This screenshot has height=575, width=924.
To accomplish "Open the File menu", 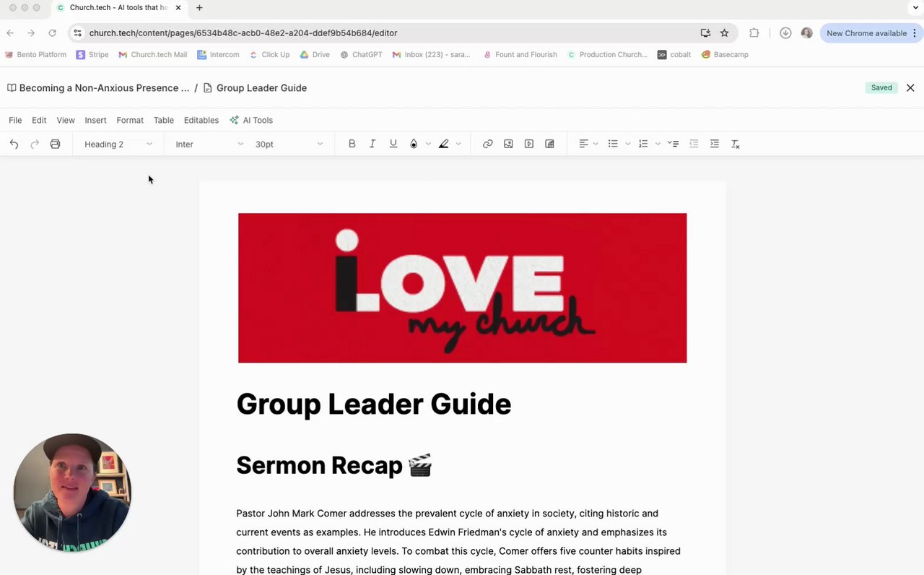I will pyautogui.click(x=15, y=120).
